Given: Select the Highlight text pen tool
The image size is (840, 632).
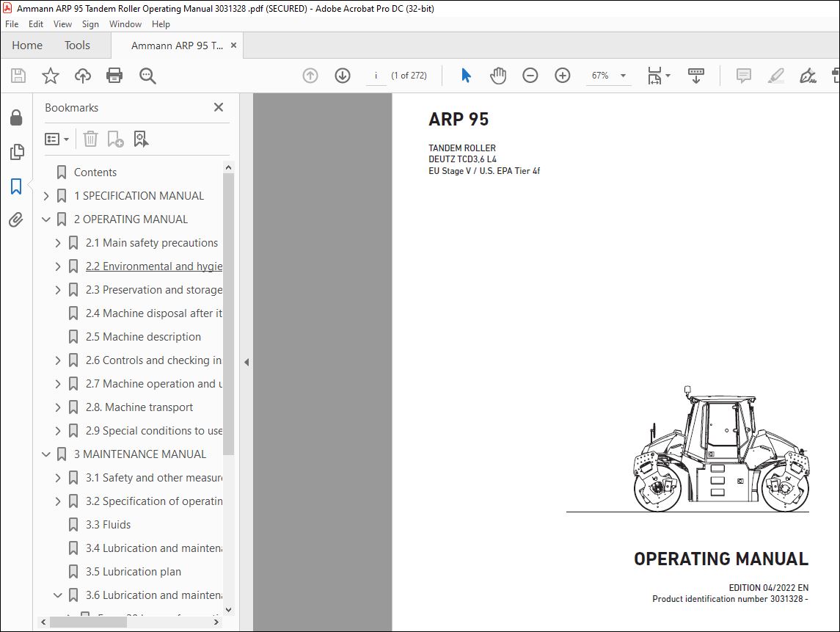Looking at the screenshot, I should (775, 76).
